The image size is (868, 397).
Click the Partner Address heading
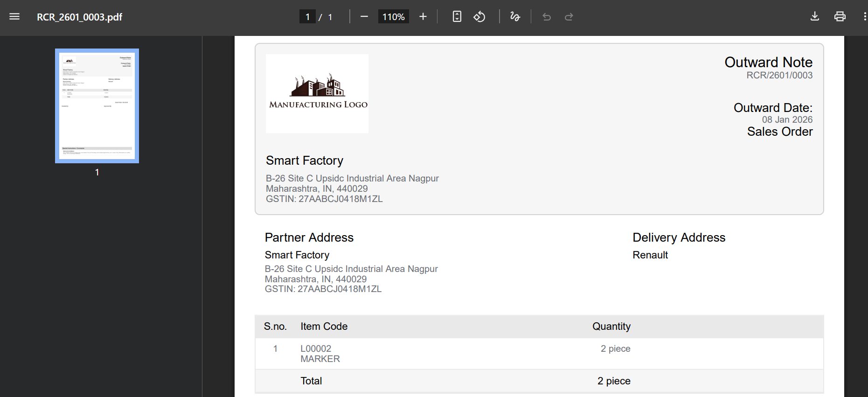(x=309, y=237)
